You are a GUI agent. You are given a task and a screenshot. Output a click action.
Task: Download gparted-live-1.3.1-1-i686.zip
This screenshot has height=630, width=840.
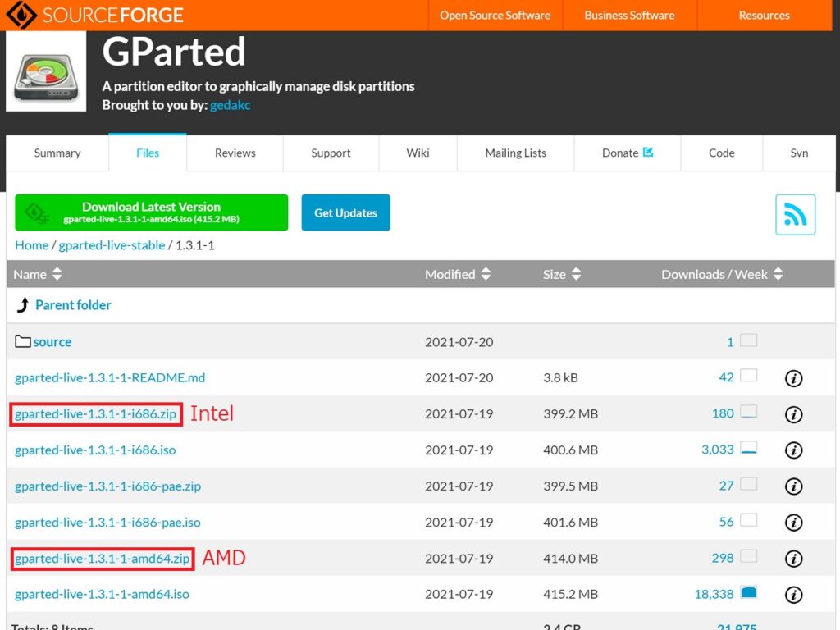(x=95, y=414)
